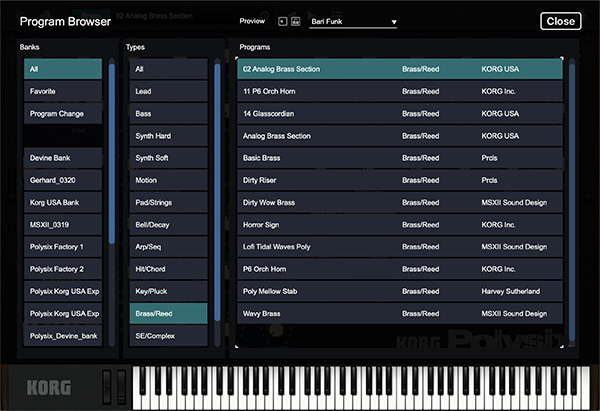Close the Program Browser
The height and width of the screenshot is (411, 600).
(561, 21)
